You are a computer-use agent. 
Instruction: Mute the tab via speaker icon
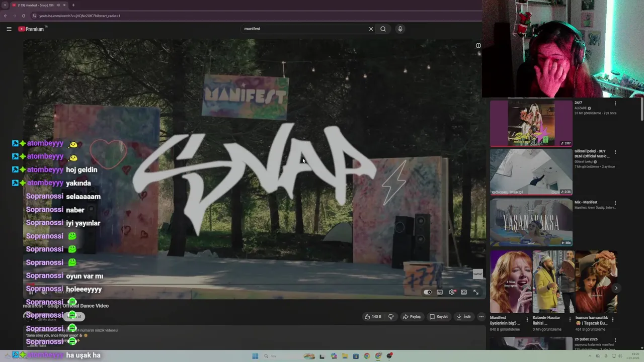[x=58, y=5]
